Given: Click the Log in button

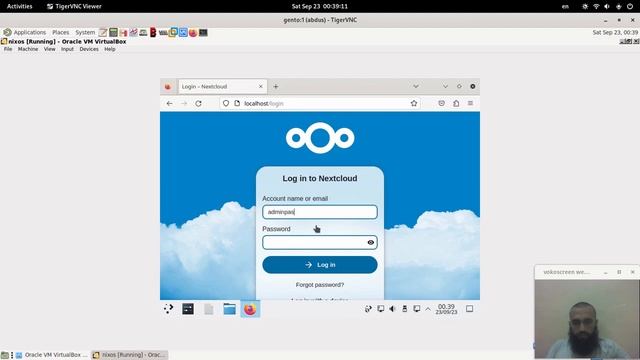Looking at the screenshot, I should [x=320, y=265].
